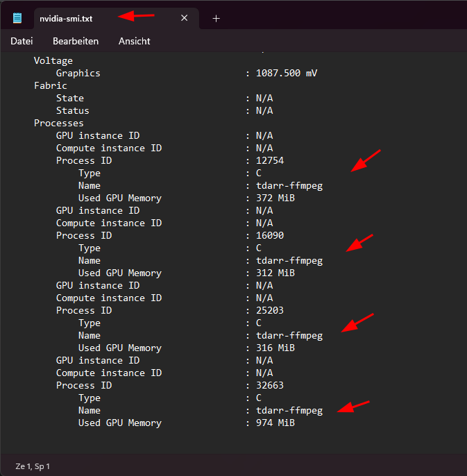
Task: Click the 312 MiB memory value
Action: [x=275, y=273]
